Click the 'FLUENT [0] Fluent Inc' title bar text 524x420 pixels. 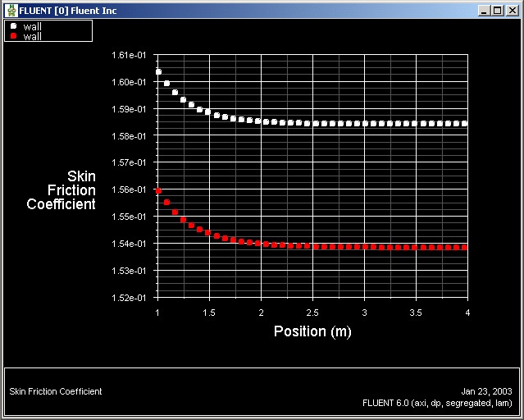(68, 11)
